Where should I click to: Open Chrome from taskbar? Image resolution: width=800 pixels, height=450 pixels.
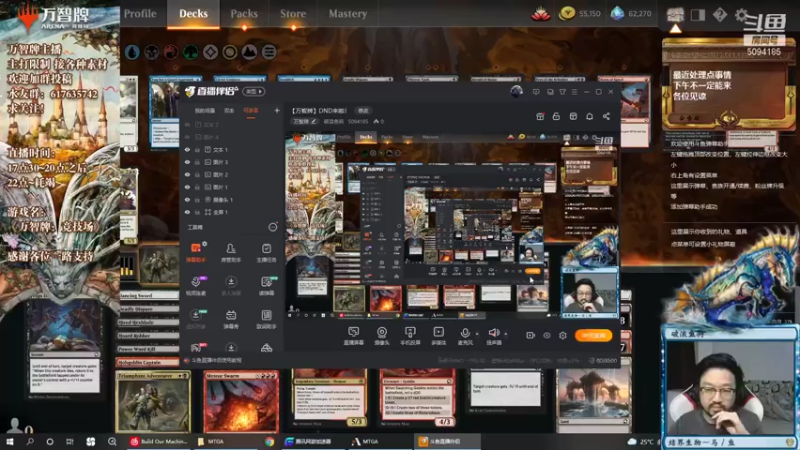(269, 441)
